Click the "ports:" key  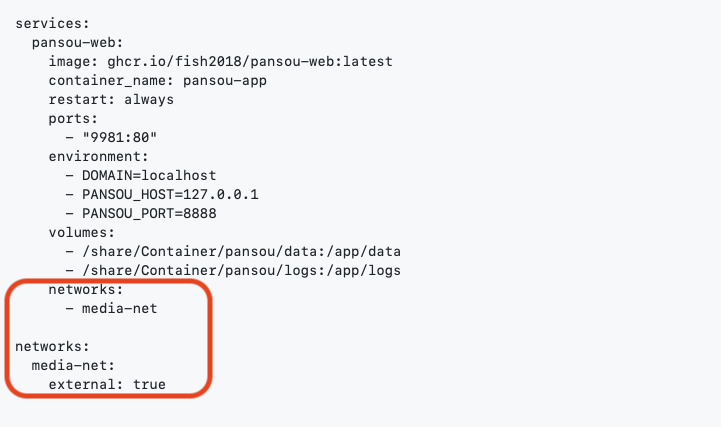pos(73,118)
